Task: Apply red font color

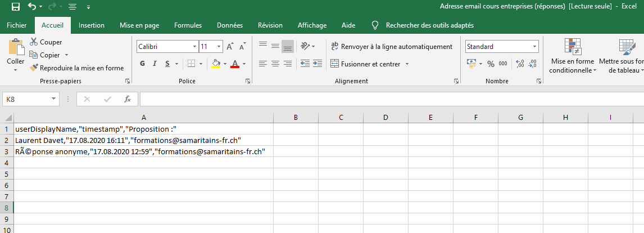Action: [235, 64]
